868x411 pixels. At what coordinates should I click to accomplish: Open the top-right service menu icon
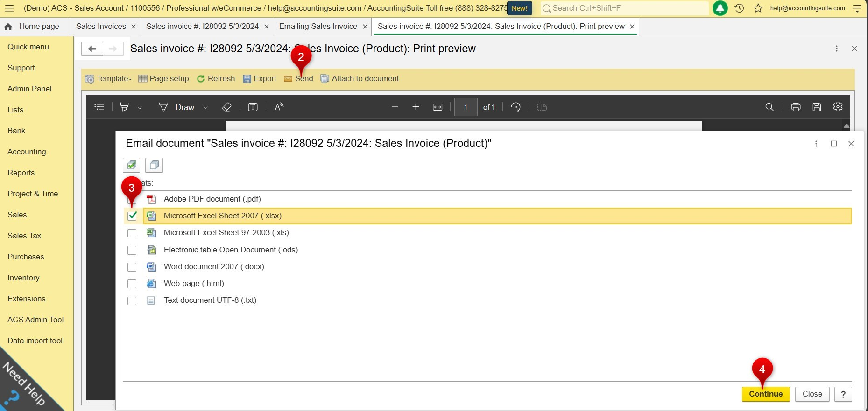pyautogui.click(x=857, y=8)
